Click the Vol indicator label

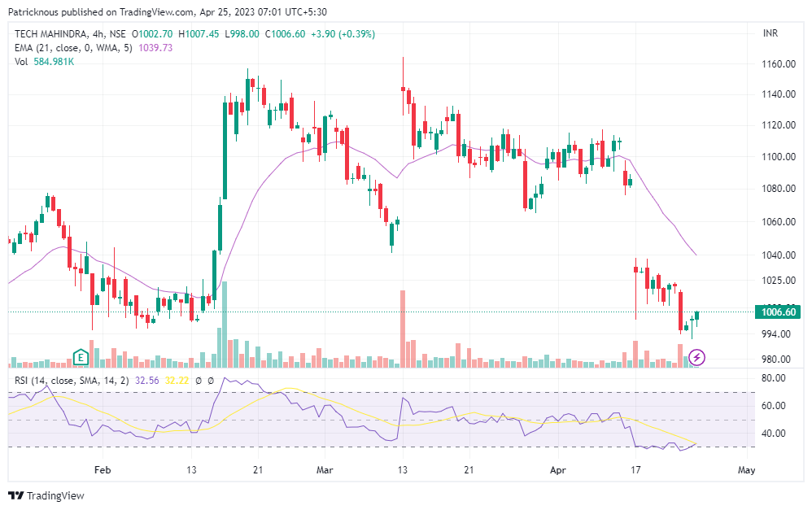21,62
